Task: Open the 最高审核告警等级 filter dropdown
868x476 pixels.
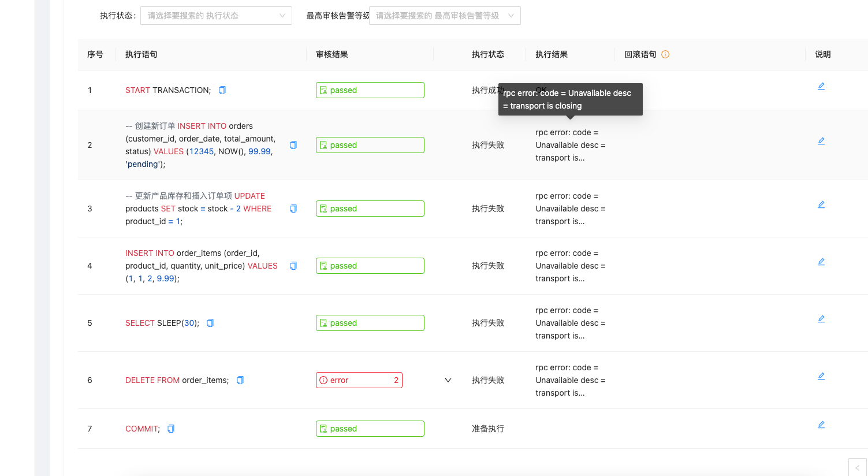Action: tap(445, 16)
